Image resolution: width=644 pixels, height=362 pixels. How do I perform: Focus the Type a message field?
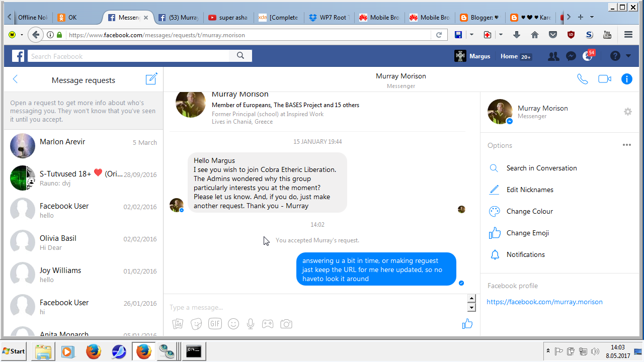[315, 307]
